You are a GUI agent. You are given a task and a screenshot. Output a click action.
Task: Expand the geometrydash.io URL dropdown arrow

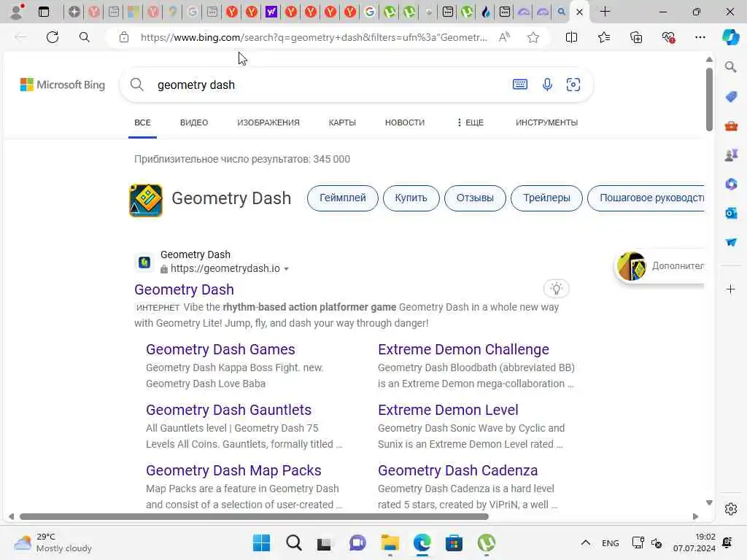[286, 269]
